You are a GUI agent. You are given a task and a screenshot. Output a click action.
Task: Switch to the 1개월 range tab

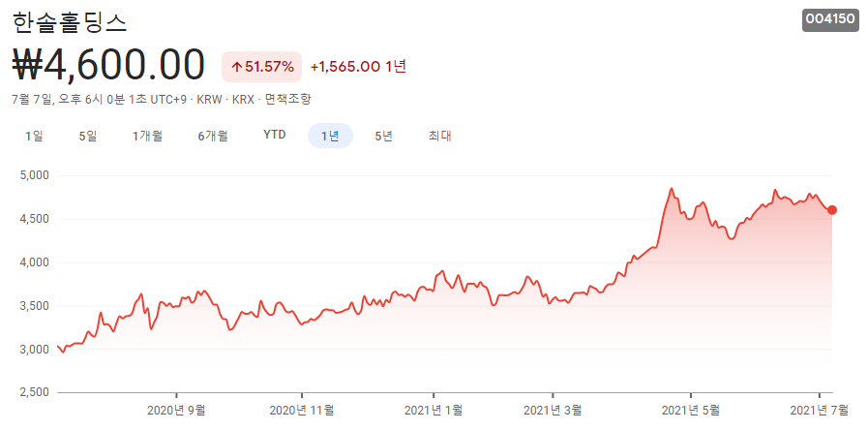(x=148, y=136)
